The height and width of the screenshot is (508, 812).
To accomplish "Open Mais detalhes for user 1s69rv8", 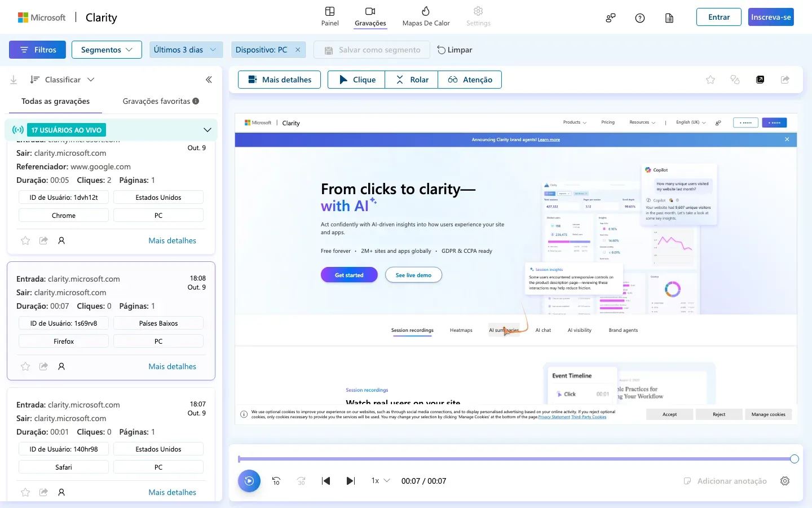I will (172, 366).
